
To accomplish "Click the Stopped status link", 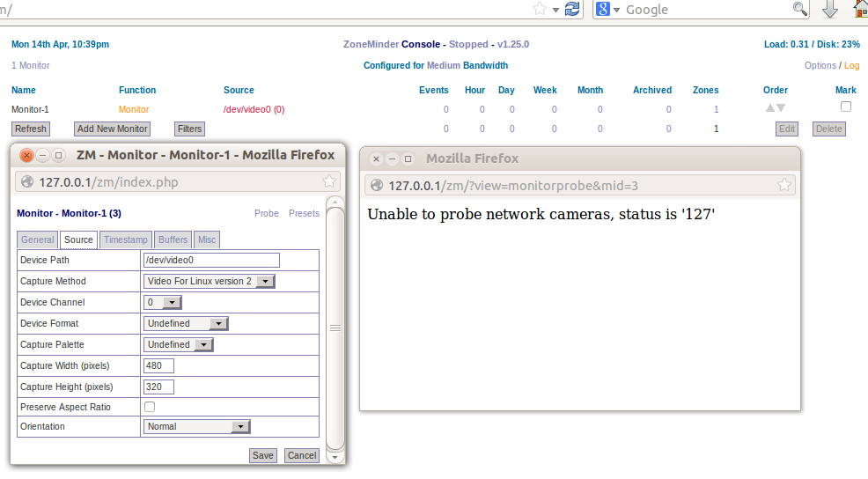I will (x=468, y=44).
